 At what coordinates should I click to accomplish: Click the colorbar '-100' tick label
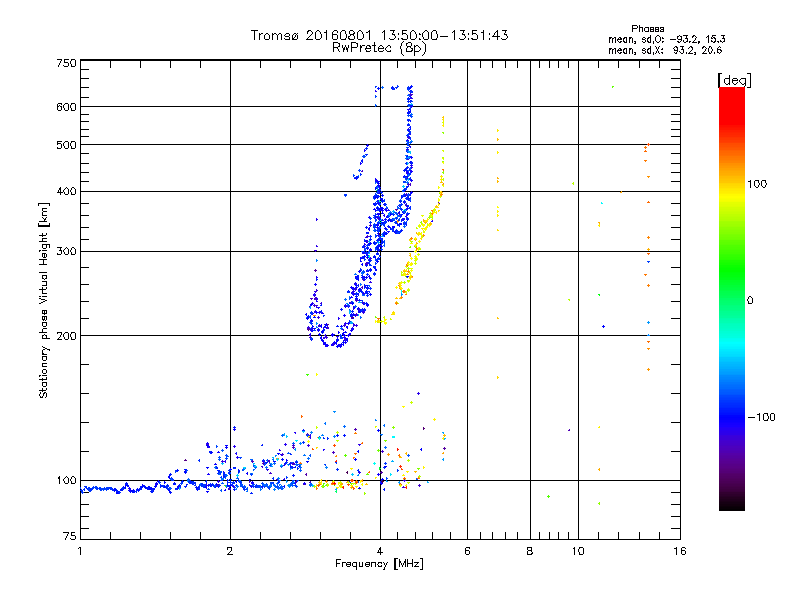761,417
